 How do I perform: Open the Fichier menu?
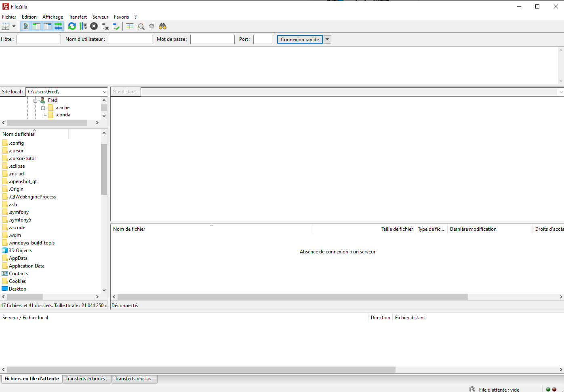9,17
